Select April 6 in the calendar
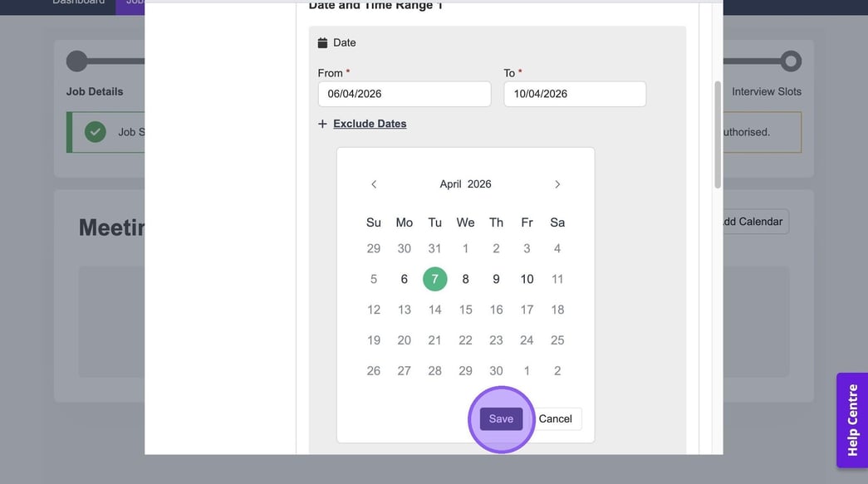 coord(405,279)
